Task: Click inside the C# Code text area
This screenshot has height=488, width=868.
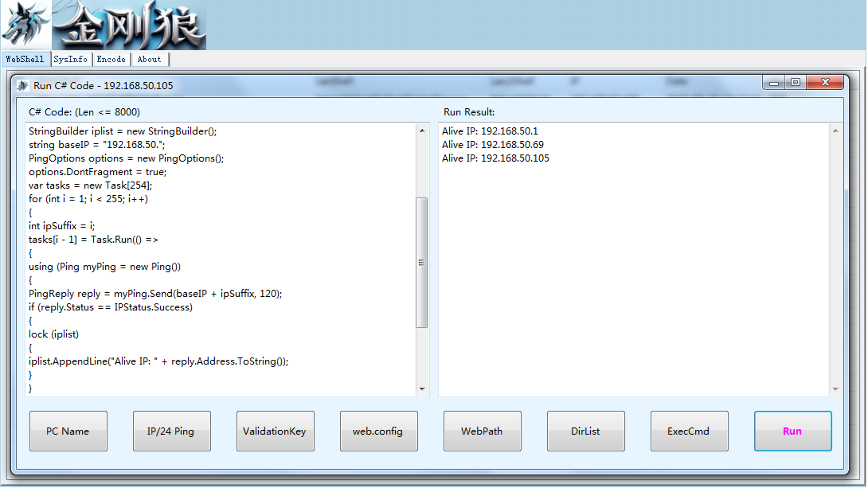Action: pos(221,260)
